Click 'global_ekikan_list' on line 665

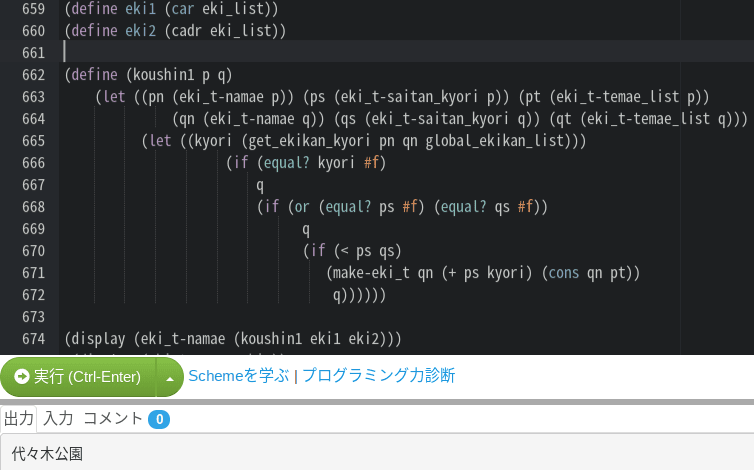pyautogui.click(x=495, y=141)
